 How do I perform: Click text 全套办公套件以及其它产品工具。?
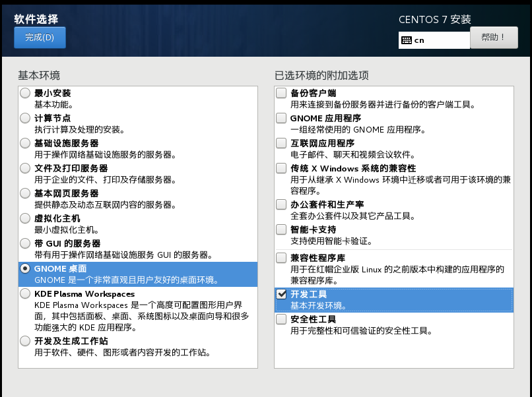pos(354,216)
